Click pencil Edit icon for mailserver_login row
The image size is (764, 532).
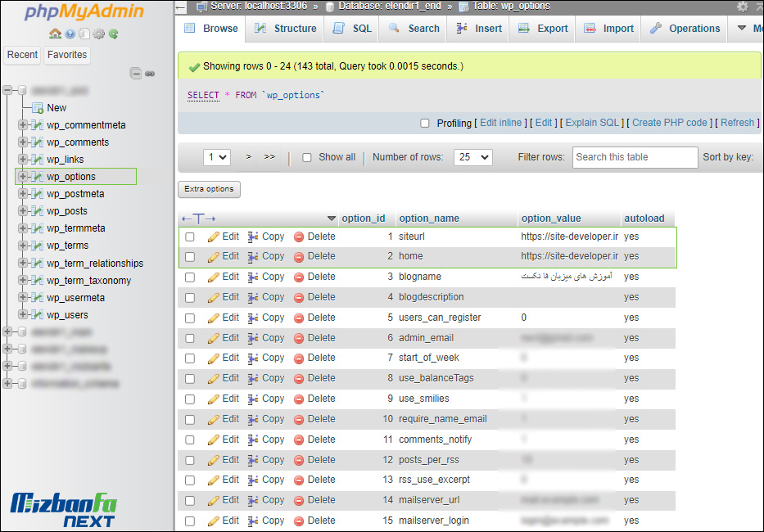[x=213, y=521]
